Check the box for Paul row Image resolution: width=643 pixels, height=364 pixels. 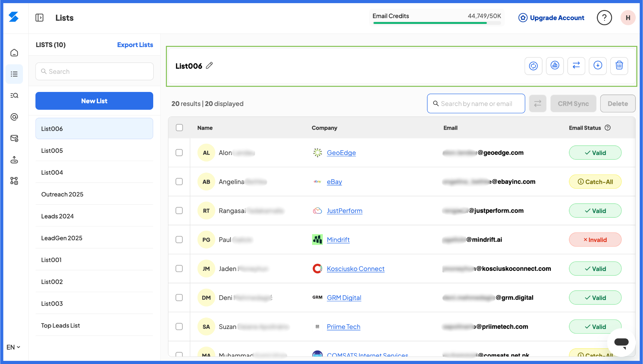click(x=179, y=240)
